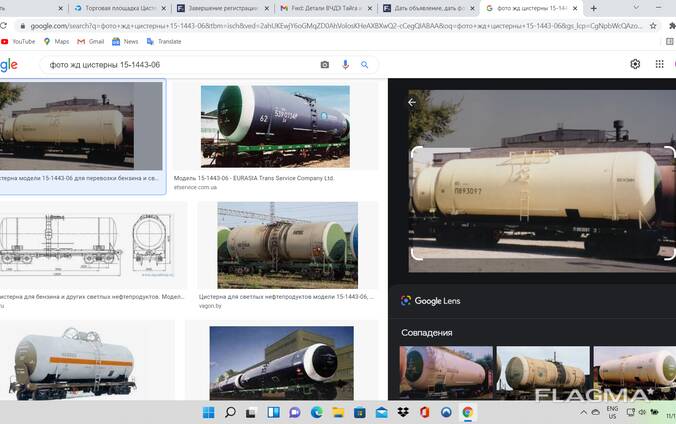Open the etservice.com.ua source link
The width and height of the screenshot is (676, 424).
tap(195, 187)
